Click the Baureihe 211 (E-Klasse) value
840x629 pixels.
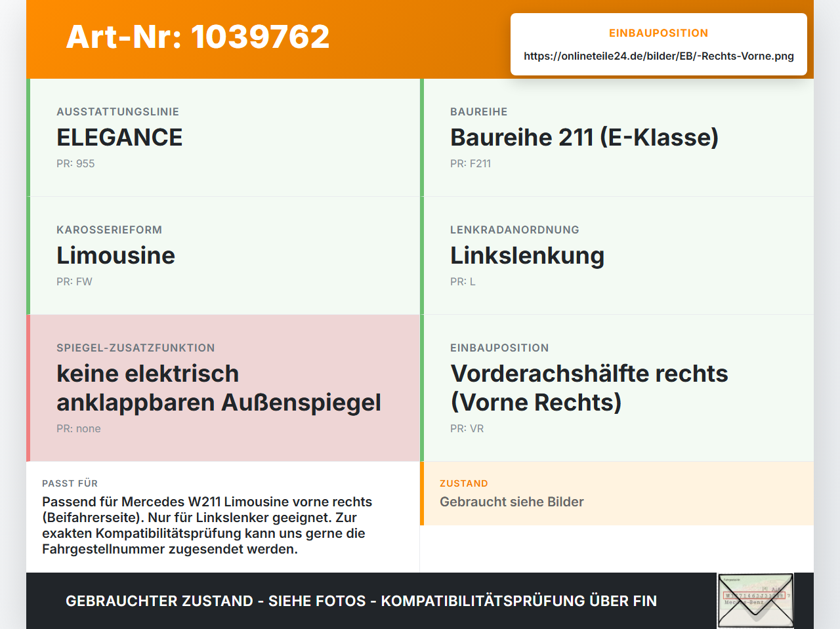tap(584, 137)
